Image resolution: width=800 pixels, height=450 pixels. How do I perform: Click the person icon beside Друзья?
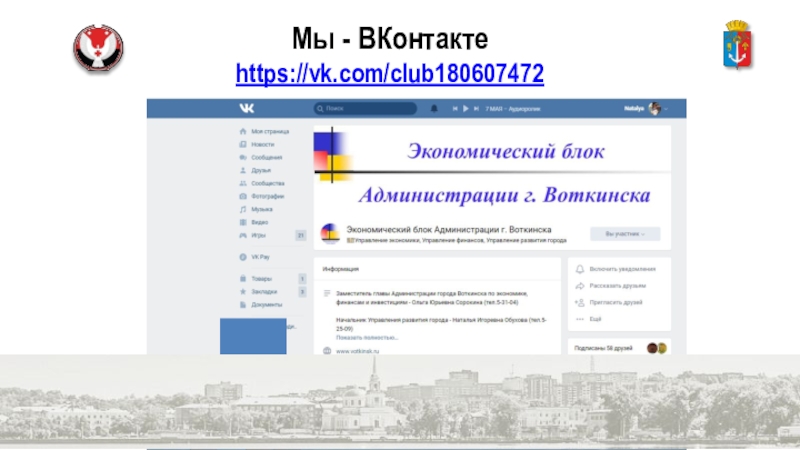pyautogui.click(x=243, y=170)
